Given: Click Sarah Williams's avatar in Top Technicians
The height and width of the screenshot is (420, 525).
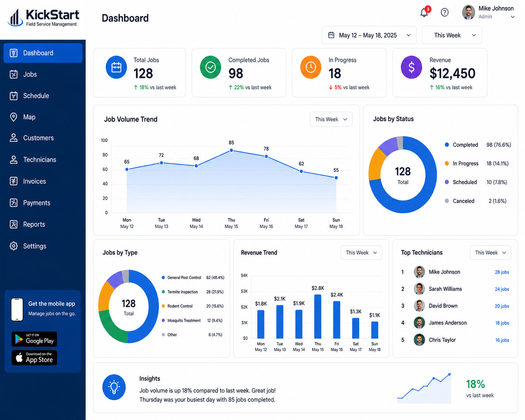Looking at the screenshot, I should click(419, 289).
